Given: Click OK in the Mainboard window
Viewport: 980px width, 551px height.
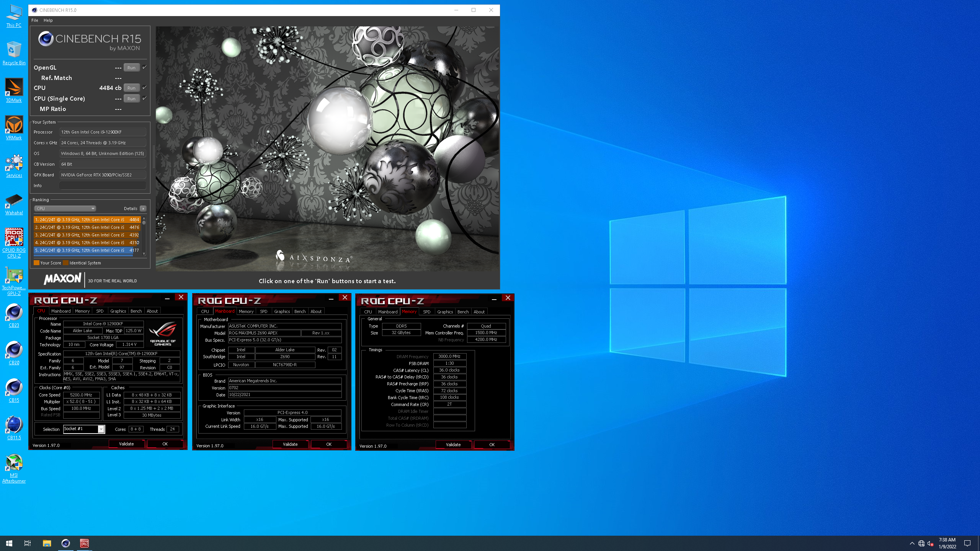Looking at the screenshot, I should 329,444.
